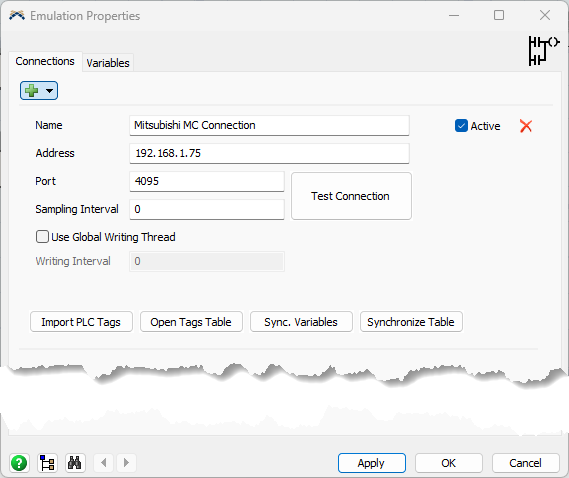Click the Test Connection button
The width and height of the screenshot is (569, 478).
(x=351, y=196)
